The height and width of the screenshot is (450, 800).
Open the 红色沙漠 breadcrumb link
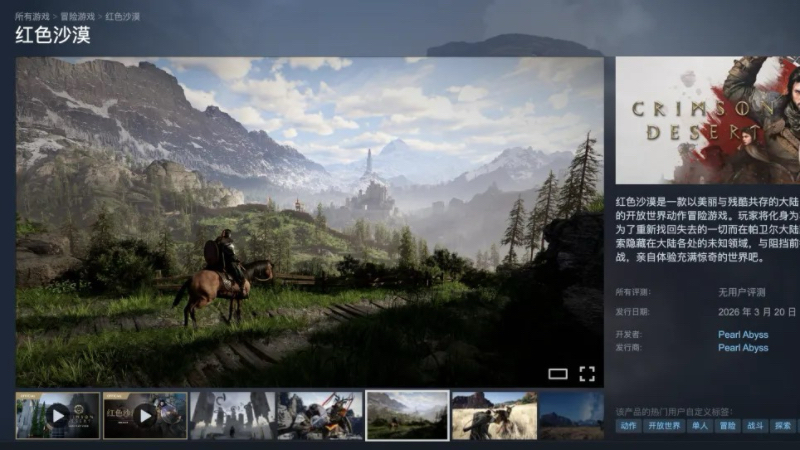click(x=122, y=17)
